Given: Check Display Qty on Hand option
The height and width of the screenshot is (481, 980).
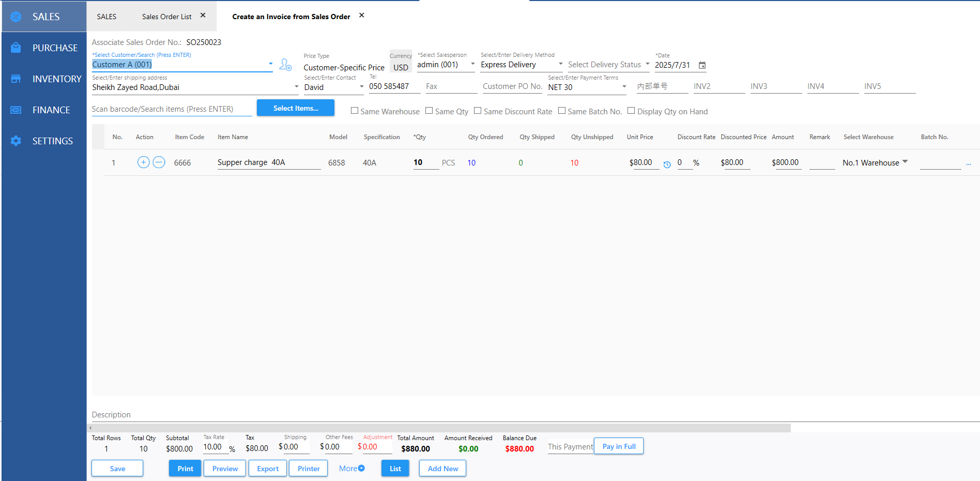Looking at the screenshot, I should [631, 111].
